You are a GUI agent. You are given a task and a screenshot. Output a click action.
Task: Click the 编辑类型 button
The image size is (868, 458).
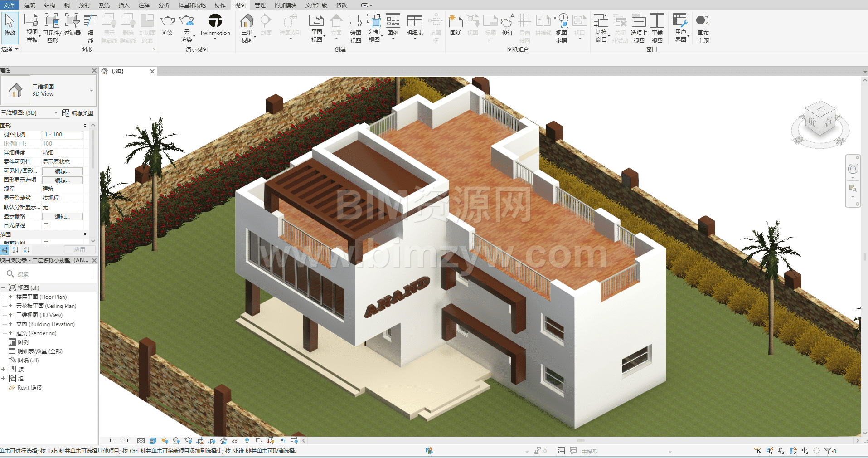[x=78, y=113]
